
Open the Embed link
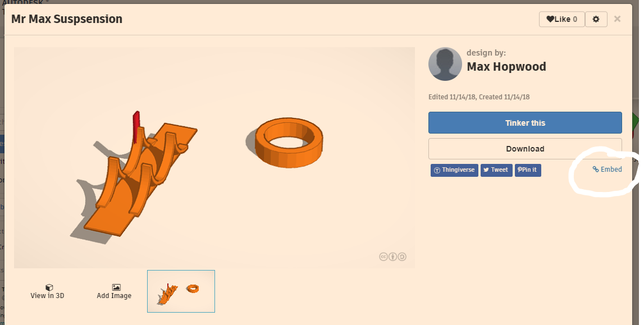click(607, 170)
